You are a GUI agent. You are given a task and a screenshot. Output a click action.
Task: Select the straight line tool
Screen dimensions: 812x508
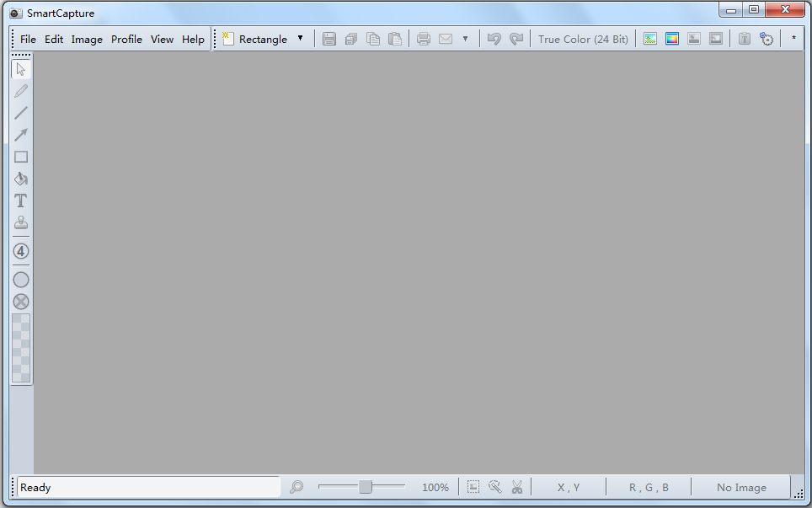point(21,113)
